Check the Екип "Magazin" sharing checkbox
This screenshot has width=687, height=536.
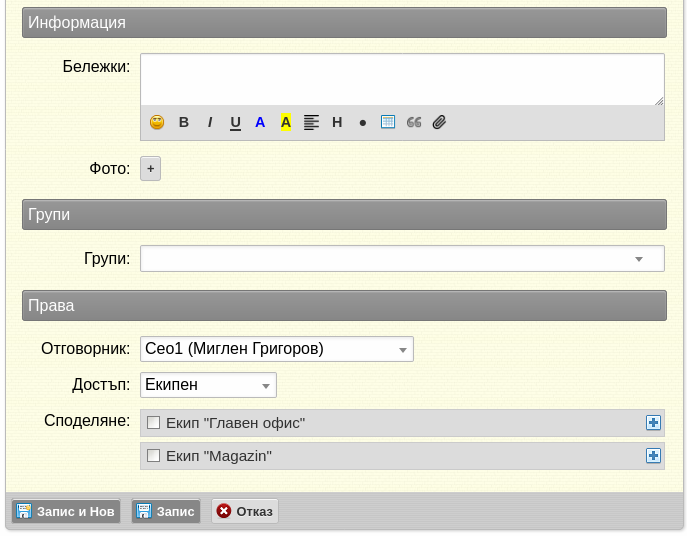[x=153, y=456]
